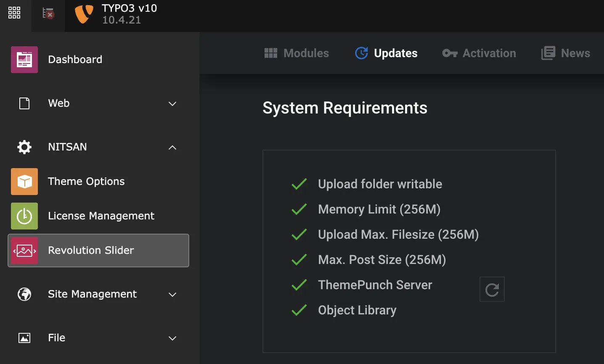Click the version number 10.4.21
The height and width of the screenshot is (364, 604).
click(x=122, y=20)
